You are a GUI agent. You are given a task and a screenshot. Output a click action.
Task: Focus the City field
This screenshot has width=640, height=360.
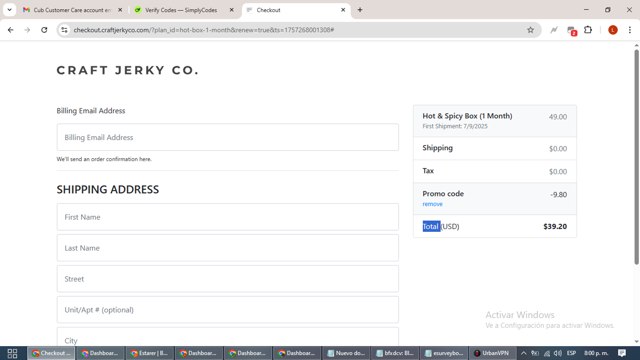point(228,338)
